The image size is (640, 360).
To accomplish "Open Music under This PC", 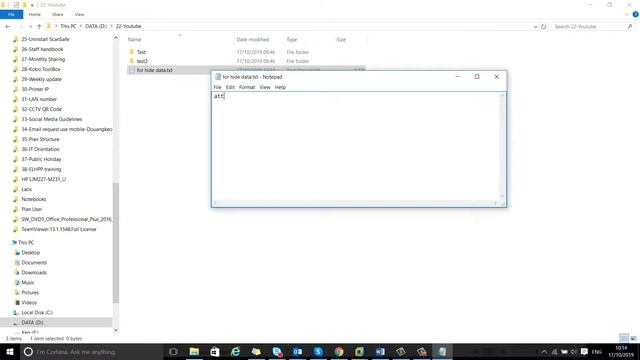I will (28, 282).
